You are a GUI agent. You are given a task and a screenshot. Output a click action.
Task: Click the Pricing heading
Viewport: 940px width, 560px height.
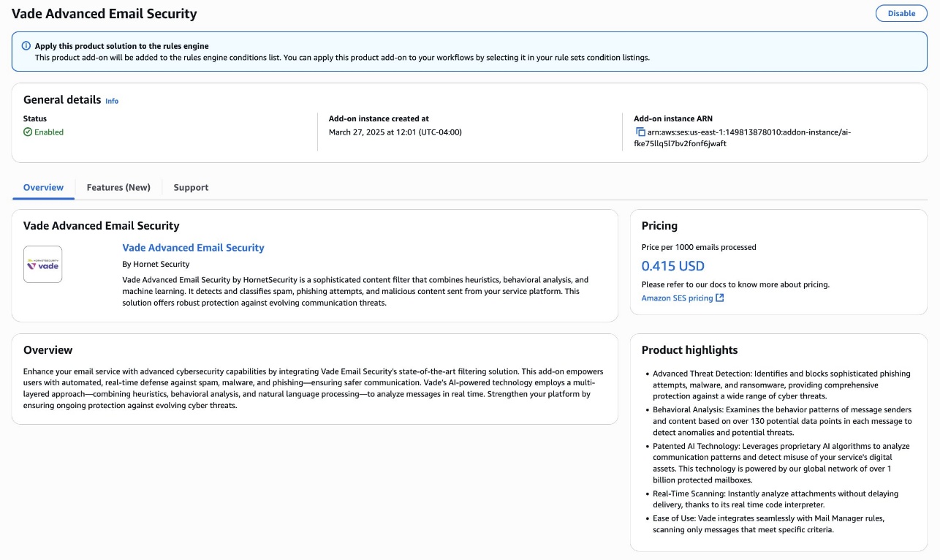tap(659, 226)
